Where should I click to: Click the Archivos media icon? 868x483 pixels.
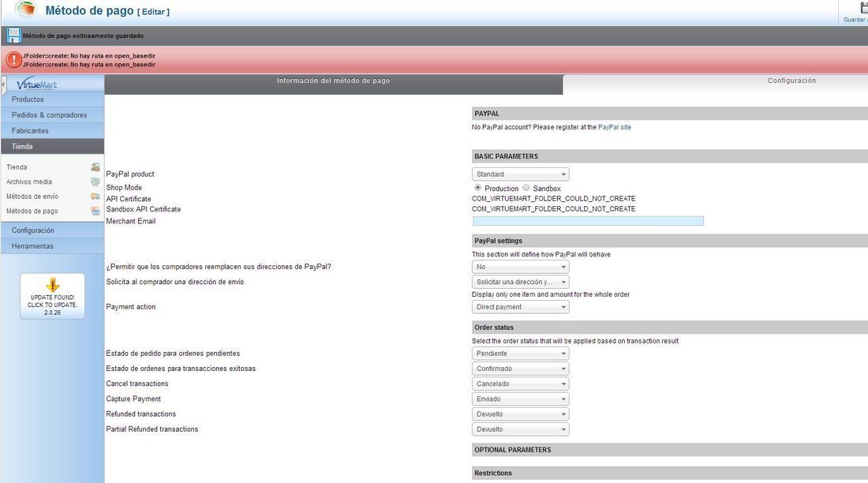(95, 182)
